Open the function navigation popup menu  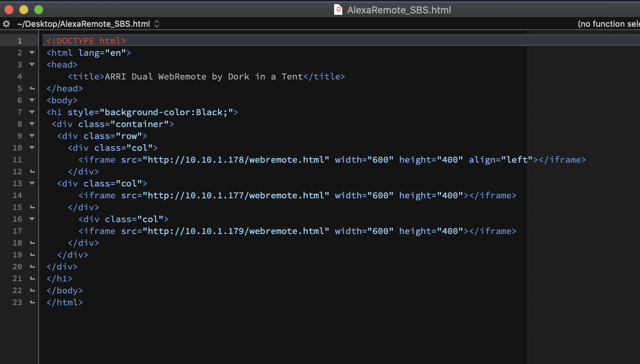pos(608,24)
